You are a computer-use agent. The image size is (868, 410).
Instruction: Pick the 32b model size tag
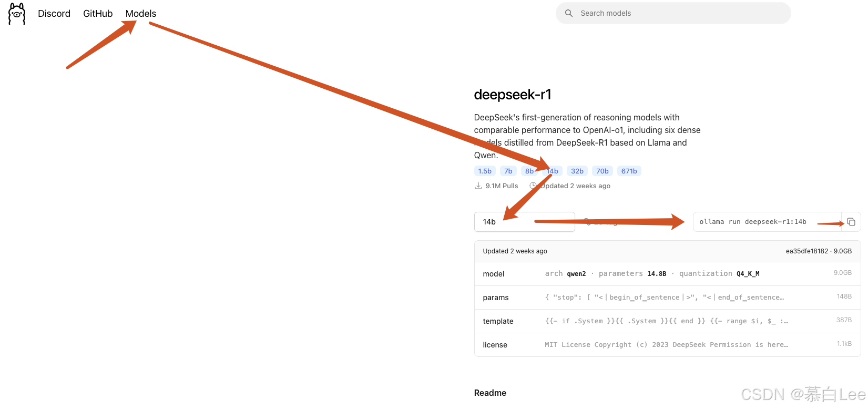[577, 171]
